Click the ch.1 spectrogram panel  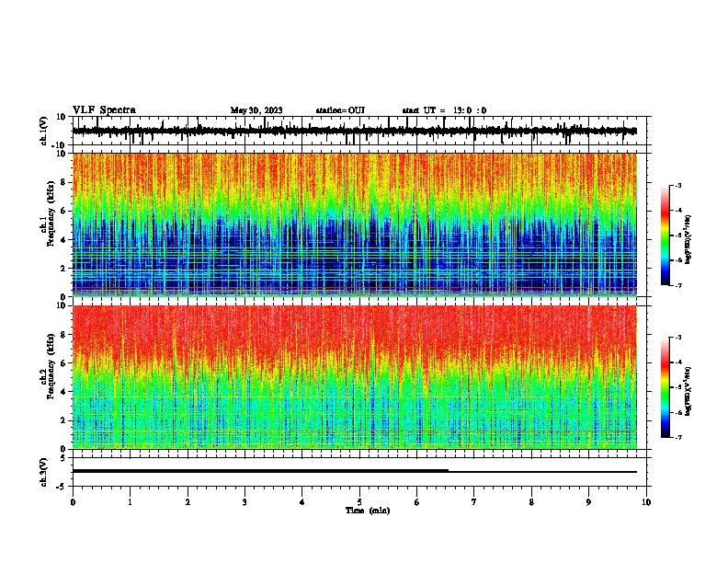354,224
